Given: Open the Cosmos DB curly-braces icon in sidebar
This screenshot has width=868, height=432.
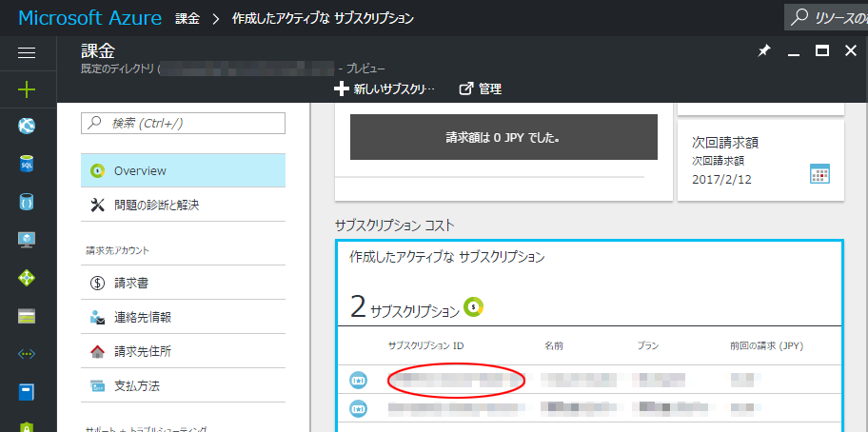Looking at the screenshot, I should [27, 202].
